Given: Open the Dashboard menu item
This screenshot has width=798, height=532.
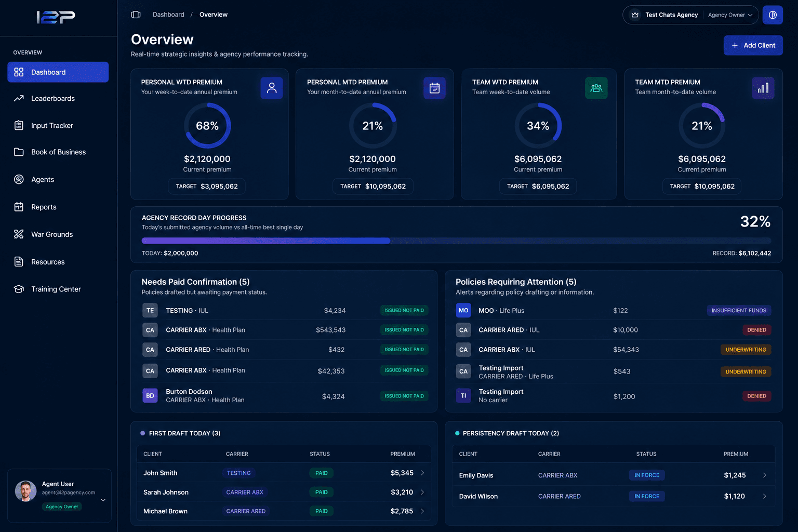Looking at the screenshot, I should [58, 72].
